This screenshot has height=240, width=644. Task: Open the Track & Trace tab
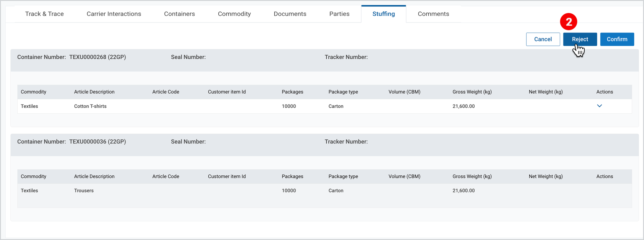tap(44, 14)
